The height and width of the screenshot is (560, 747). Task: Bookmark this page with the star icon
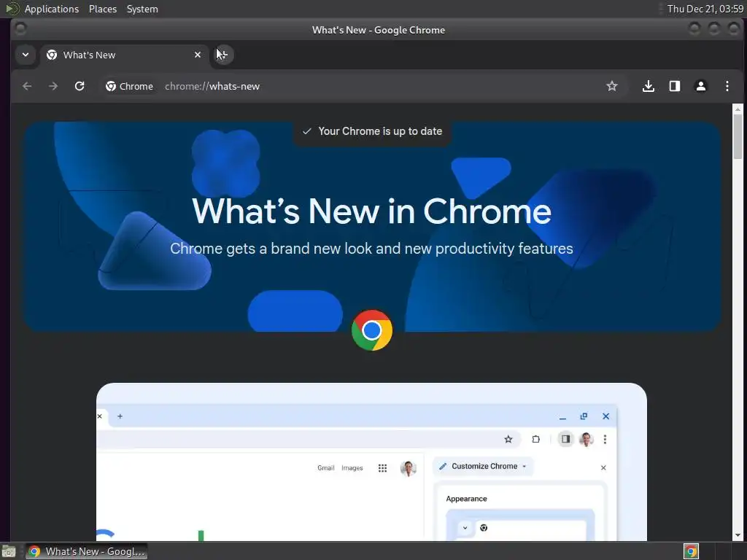(612, 86)
